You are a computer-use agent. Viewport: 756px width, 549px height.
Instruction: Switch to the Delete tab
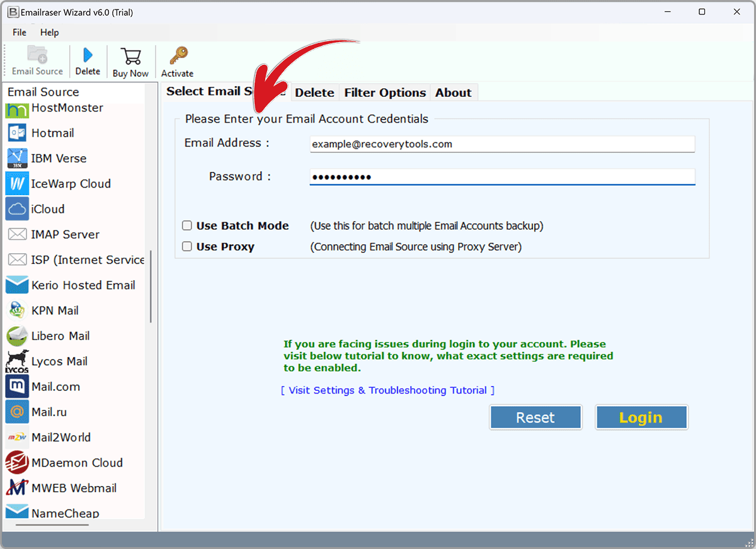click(x=314, y=93)
